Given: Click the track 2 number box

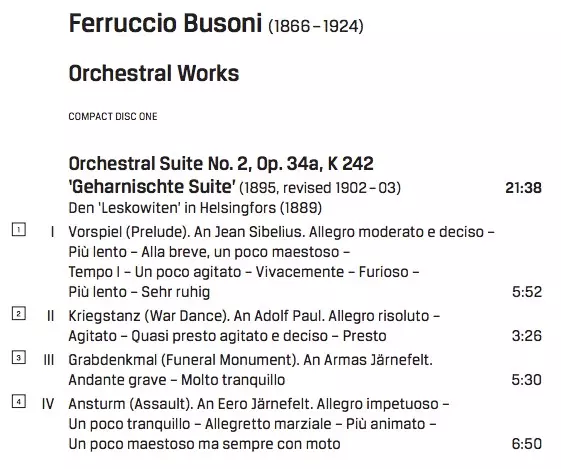Looking at the screenshot, I should tap(19, 313).
